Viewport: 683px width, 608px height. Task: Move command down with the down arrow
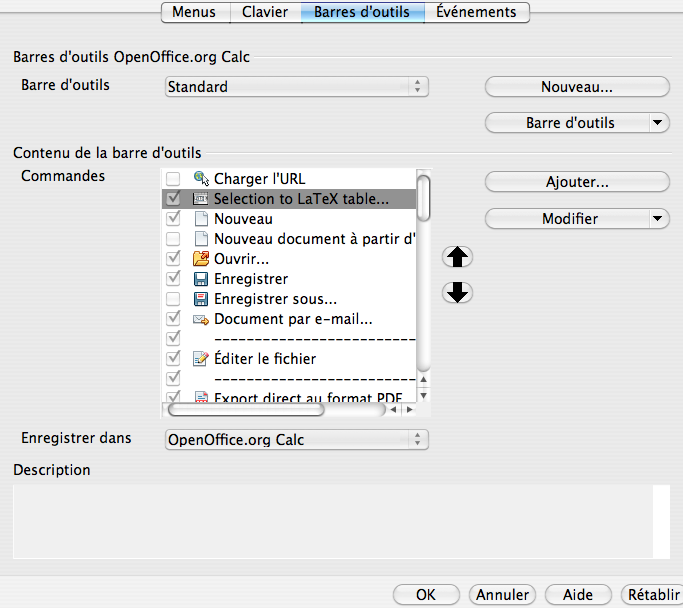coord(457,293)
